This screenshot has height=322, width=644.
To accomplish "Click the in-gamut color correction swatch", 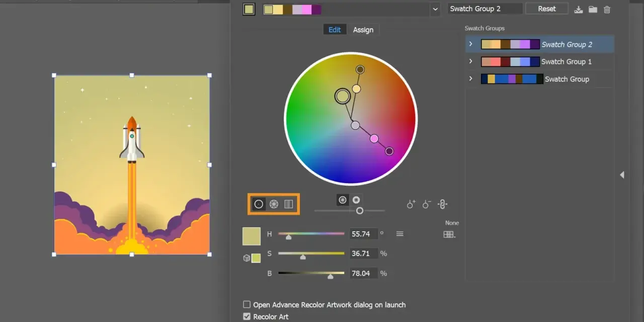I will tap(256, 258).
